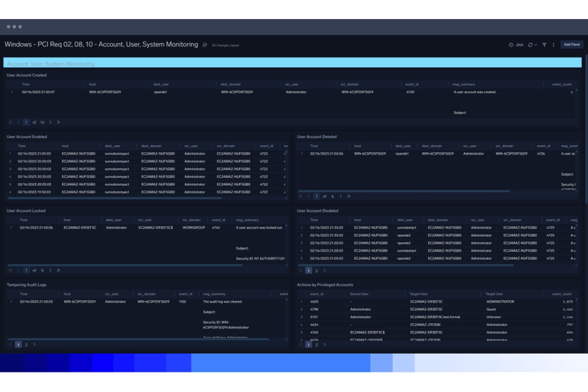The width and height of the screenshot is (588, 392).
Task: Click the sumotestact cell at 02/16/2023 21:35:03
Action: click(406, 228)
